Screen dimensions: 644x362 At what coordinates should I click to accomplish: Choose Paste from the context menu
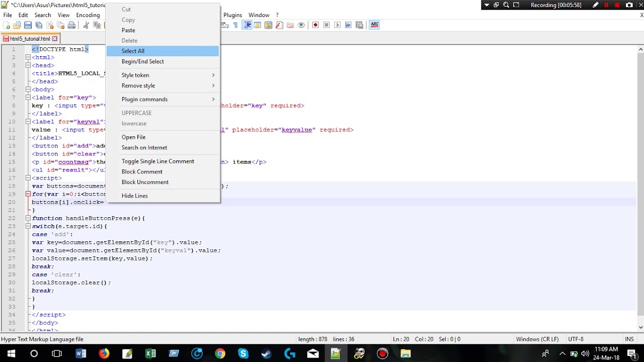coord(163,30)
